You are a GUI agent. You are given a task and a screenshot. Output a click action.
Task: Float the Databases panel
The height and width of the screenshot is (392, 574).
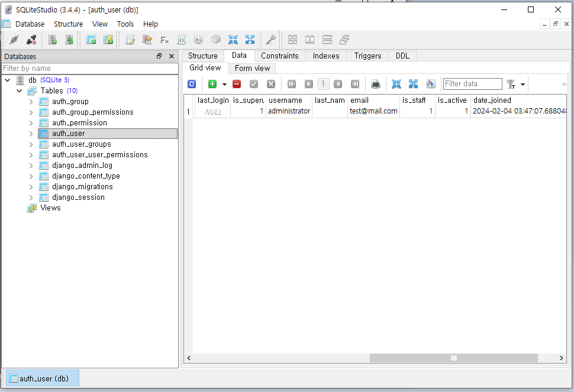coord(159,56)
